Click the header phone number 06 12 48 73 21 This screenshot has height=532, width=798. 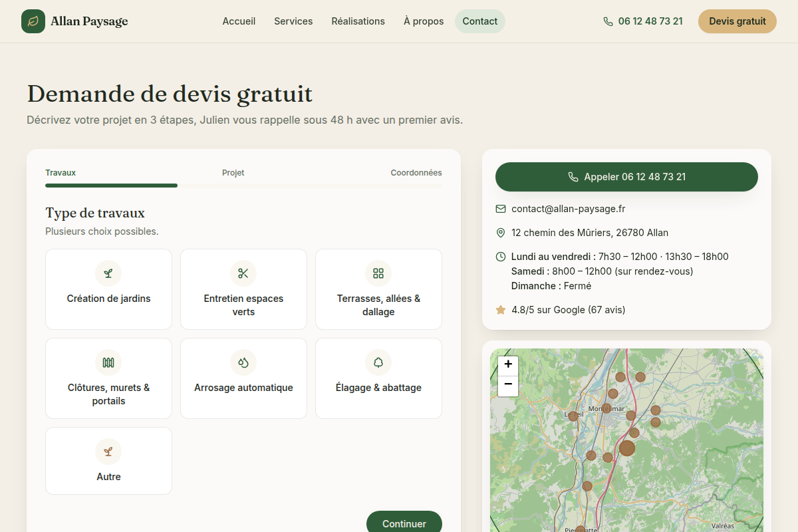[650, 21]
